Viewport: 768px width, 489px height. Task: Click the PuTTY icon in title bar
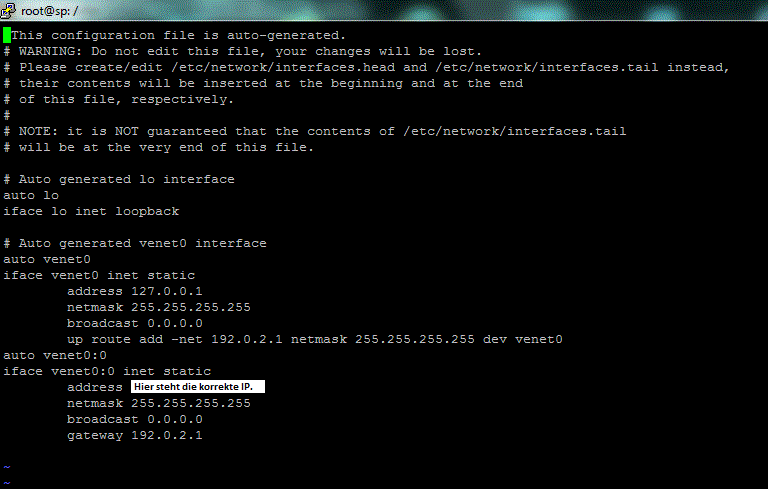click(x=8, y=10)
